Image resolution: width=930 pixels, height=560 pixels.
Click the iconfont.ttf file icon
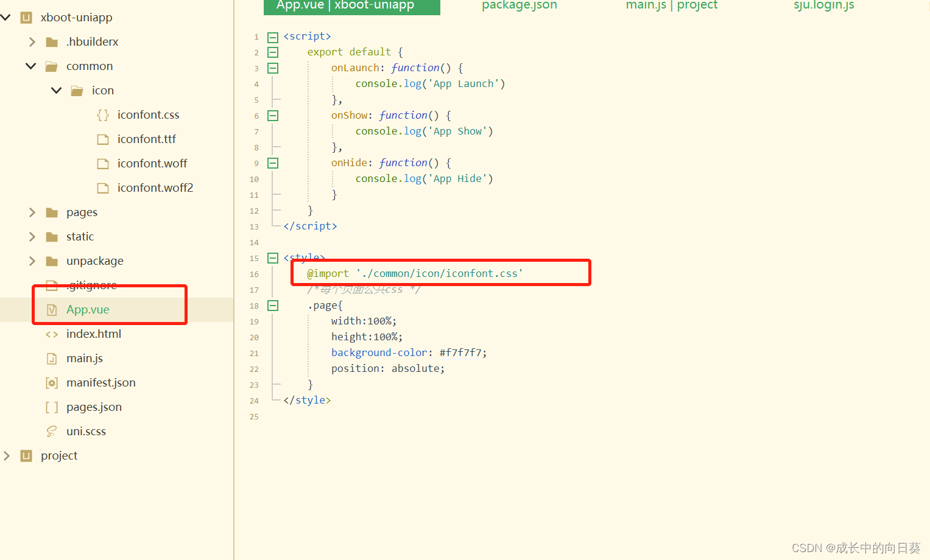tap(103, 139)
